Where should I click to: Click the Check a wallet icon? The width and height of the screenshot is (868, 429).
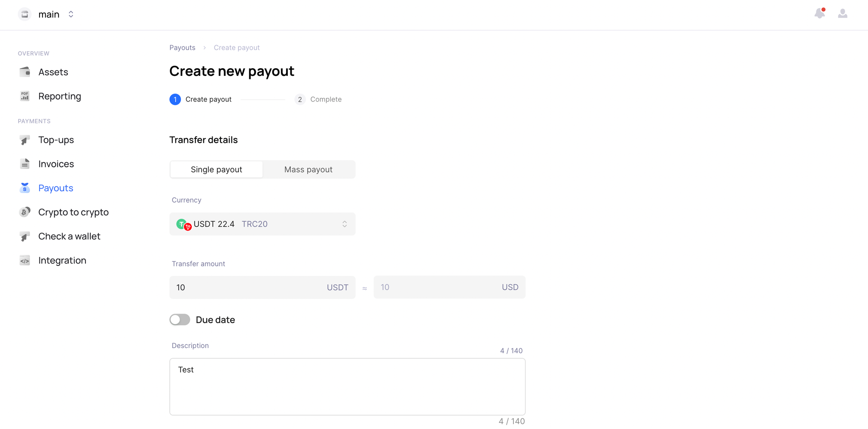(x=25, y=236)
